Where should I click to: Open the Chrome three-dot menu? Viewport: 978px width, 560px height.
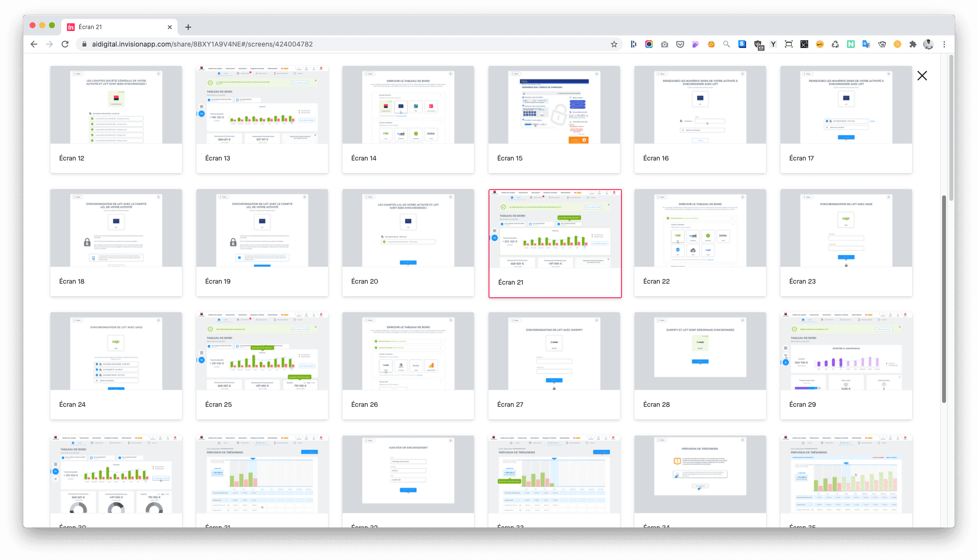coord(944,44)
